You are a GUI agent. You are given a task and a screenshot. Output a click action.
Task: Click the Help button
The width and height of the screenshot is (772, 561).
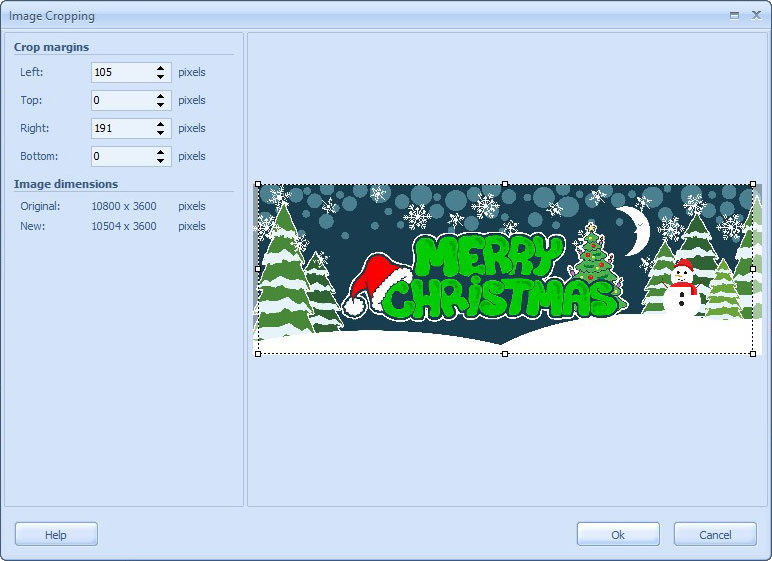point(56,534)
